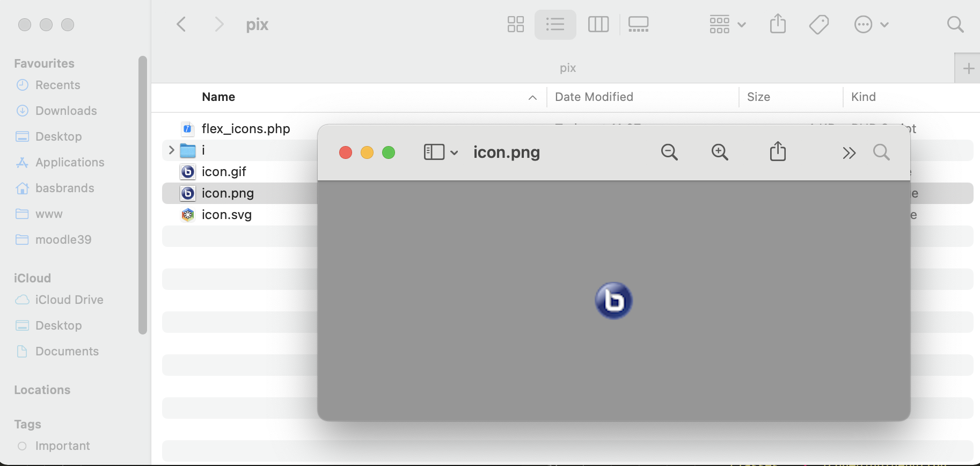Click the iCloud Drive cloud icon
The image size is (980, 466).
tap(22, 300)
